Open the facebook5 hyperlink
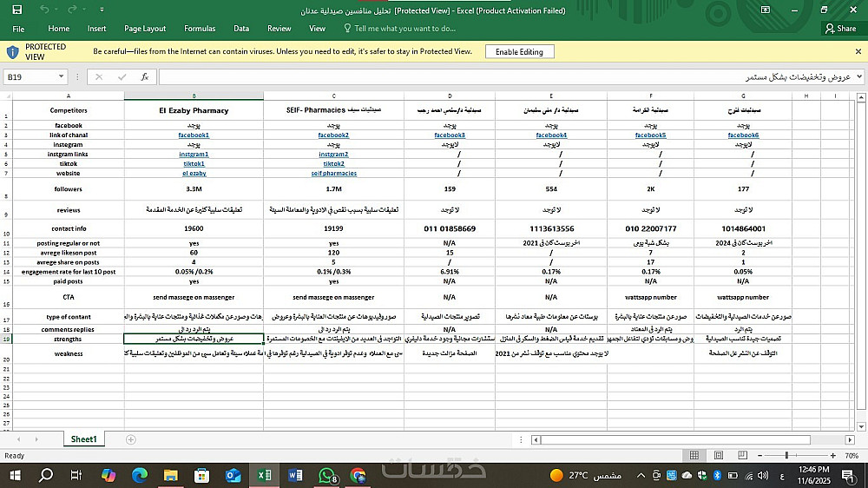Viewport: 868px width, 488px height. [650, 135]
